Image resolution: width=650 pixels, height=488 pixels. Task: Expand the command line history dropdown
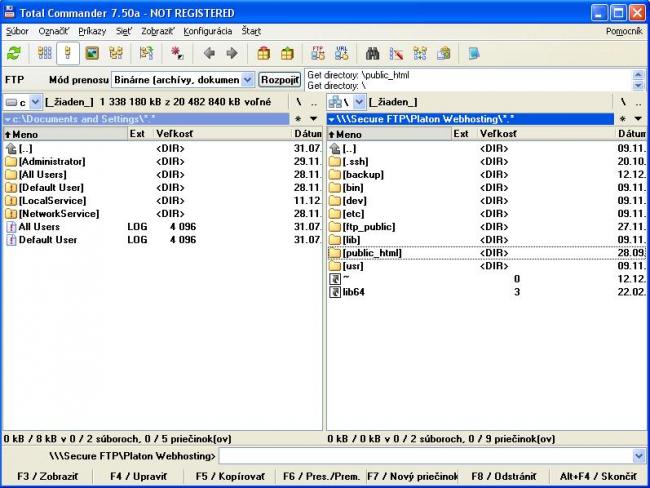(639, 456)
